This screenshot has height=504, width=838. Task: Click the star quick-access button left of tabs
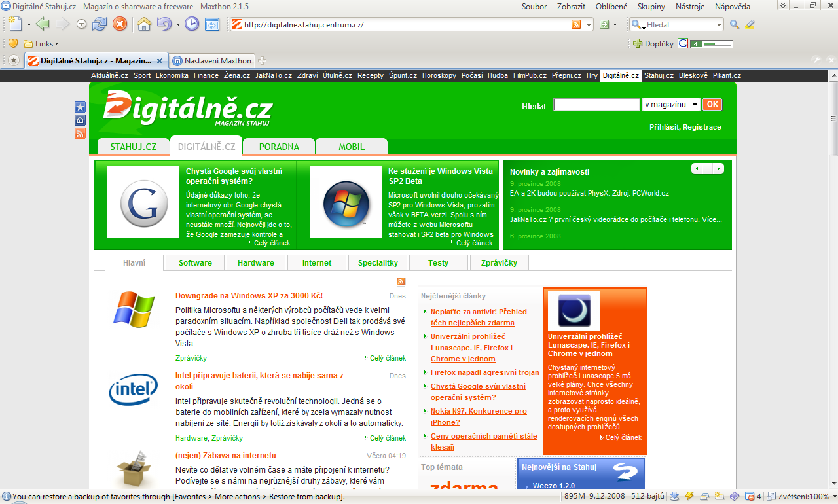[x=14, y=60]
